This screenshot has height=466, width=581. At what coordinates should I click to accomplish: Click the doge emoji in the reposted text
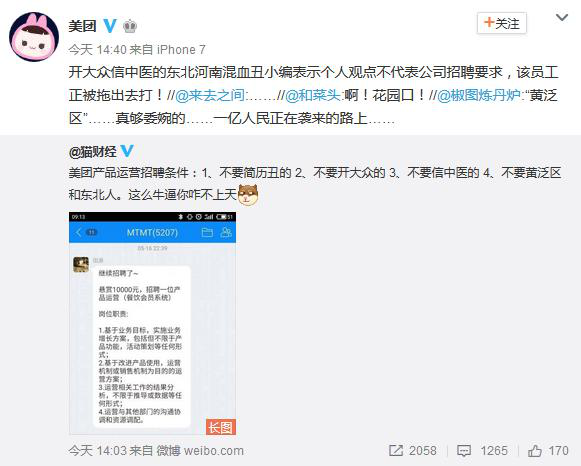[248, 194]
